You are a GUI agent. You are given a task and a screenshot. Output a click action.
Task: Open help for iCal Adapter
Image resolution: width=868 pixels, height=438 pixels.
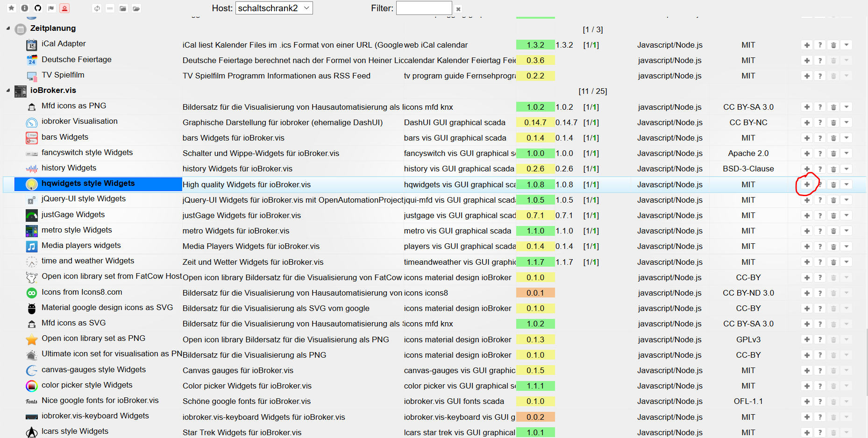[x=820, y=45]
